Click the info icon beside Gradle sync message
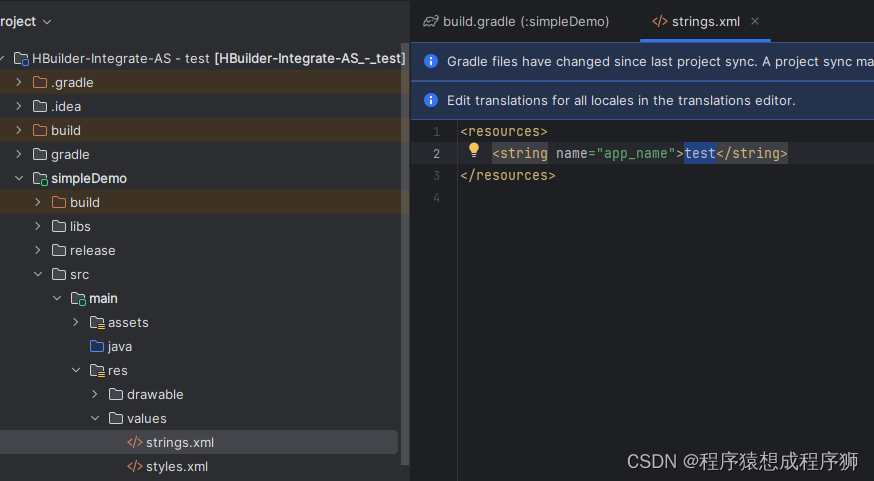 [431, 61]
